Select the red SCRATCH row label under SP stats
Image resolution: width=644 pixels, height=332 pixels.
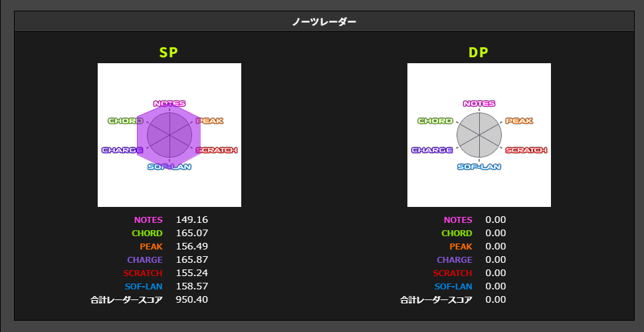coord(143,273)
